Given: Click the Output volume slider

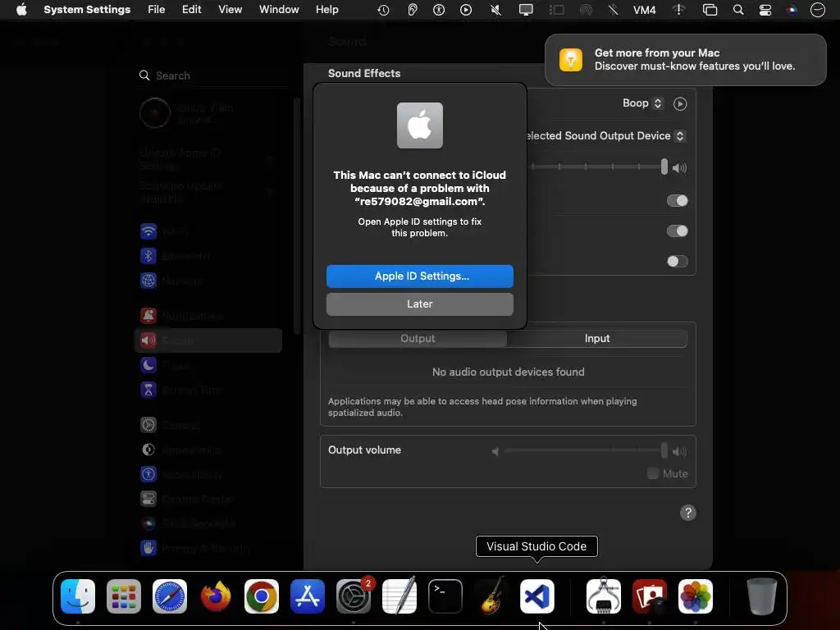Looking at the screenshot, I should click(584, 450).
